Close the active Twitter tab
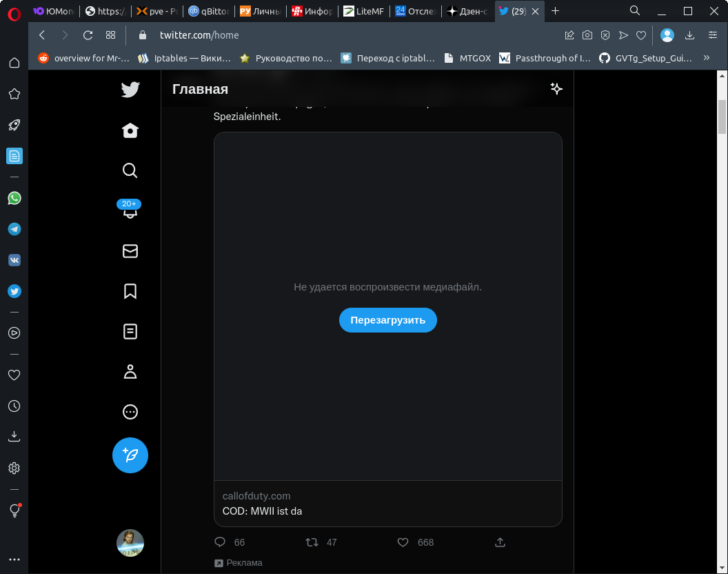Viewport: 728px width, 574px height. click(536, 11)
